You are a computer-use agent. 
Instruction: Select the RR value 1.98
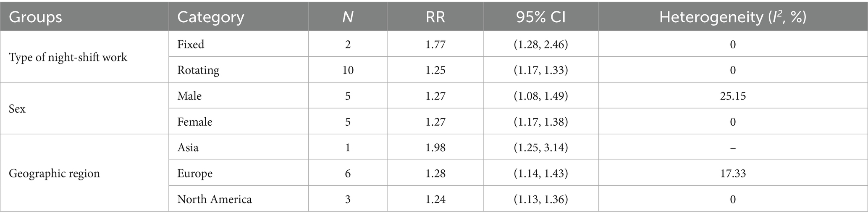435,148
